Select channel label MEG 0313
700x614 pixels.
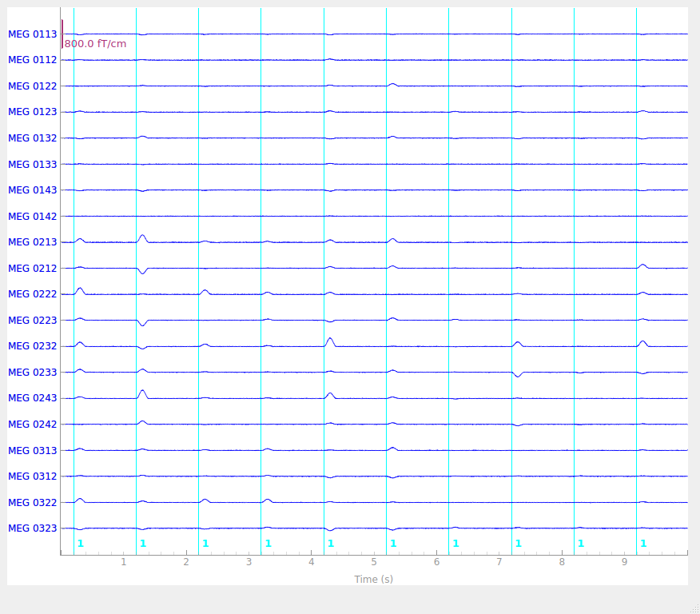tap(33, 451)
